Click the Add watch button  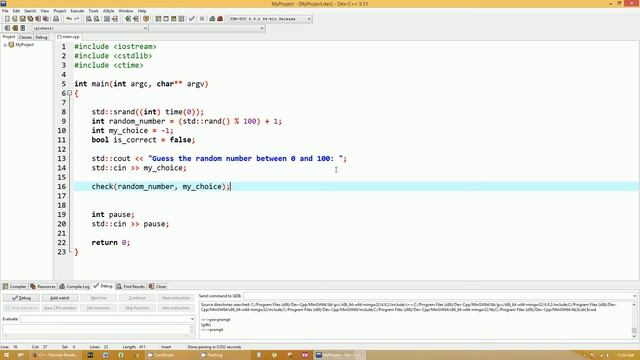coord(60,298)
